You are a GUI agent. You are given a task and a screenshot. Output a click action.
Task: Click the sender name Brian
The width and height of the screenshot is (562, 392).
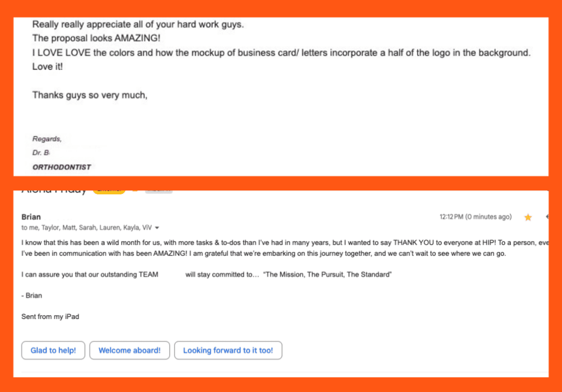31,217
